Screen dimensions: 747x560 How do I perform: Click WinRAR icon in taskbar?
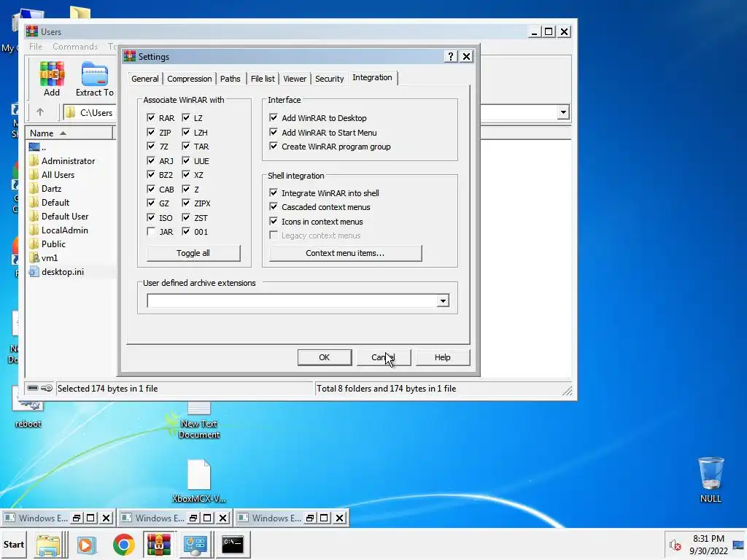(158, 545)
